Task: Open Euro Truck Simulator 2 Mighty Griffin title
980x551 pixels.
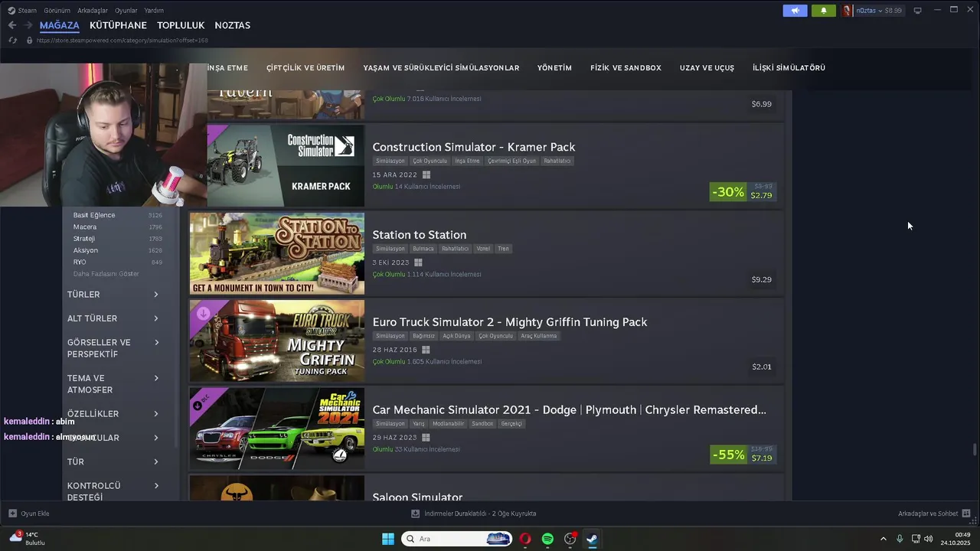Action: click(x=510, y=322)
